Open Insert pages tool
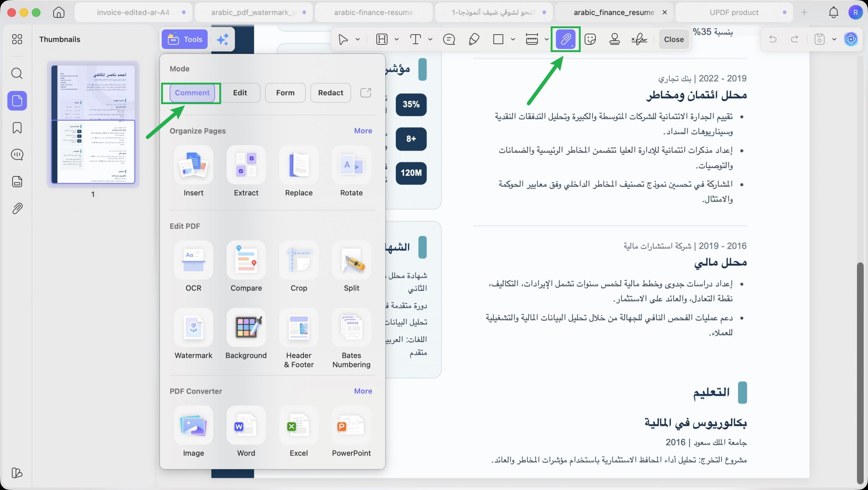Screen dimensions: 868x490 pyautogui.click(x=193, y=171)
